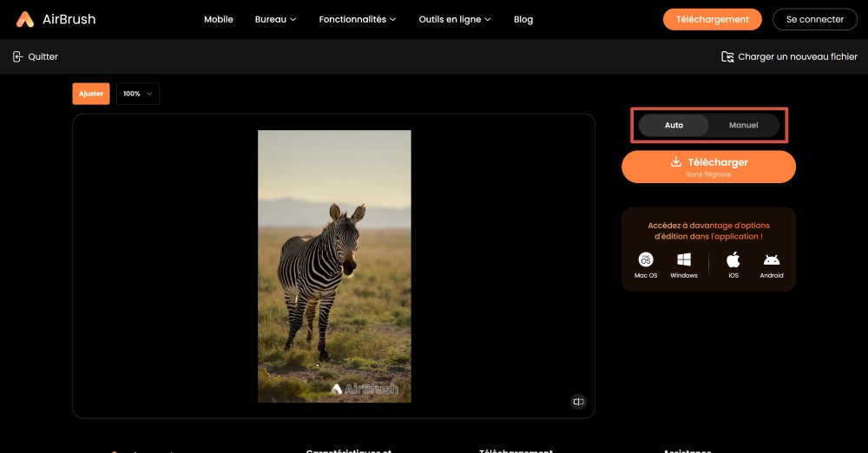
Task: Open the Mac OS app download icon
Action: click(646, 259)
